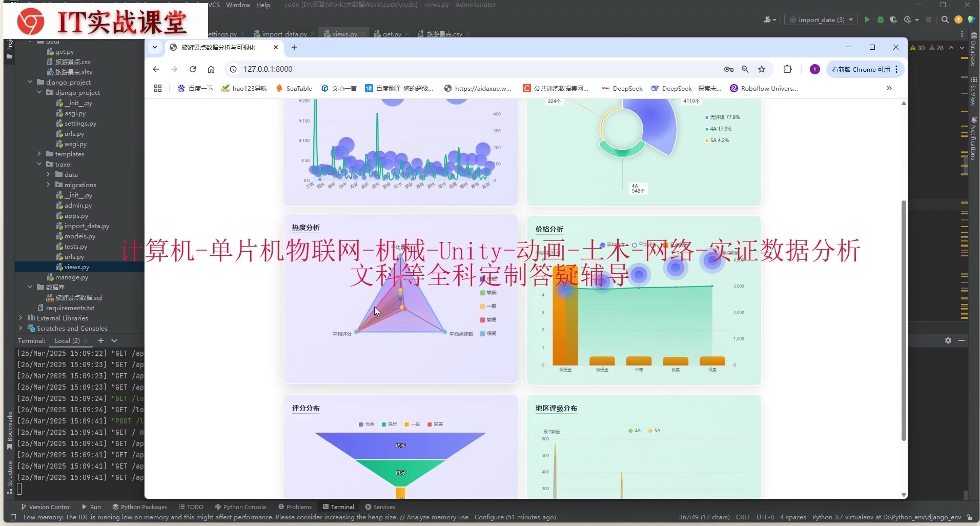
Task: Open terminal shell options dropdown arrow
Action: click(x=114, y=340)
